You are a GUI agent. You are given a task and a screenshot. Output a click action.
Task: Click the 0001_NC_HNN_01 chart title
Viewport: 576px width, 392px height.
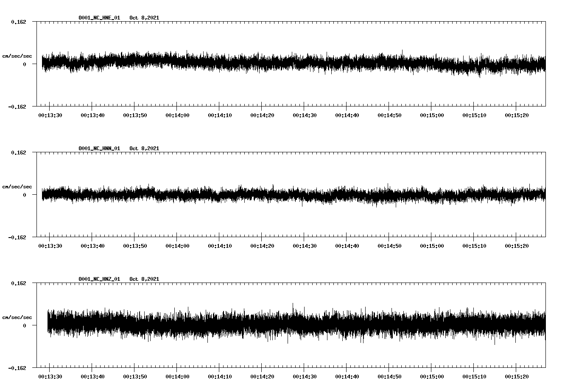pos(99,148)
